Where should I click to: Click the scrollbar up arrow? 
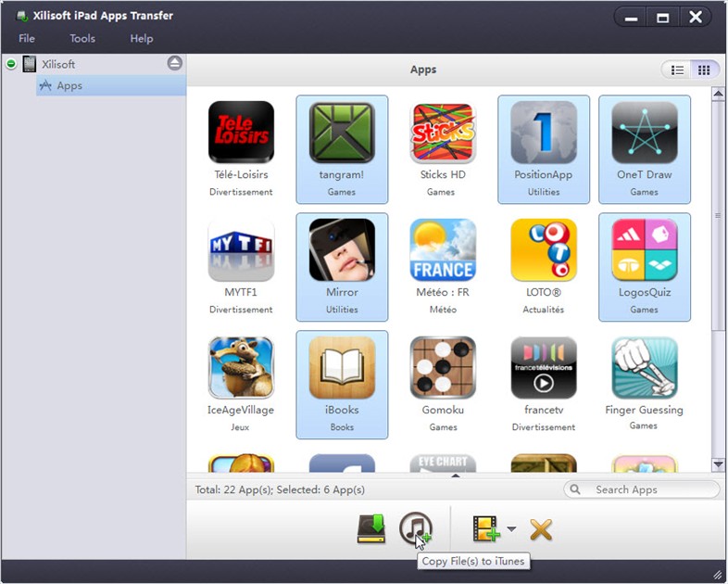[718, 94]
